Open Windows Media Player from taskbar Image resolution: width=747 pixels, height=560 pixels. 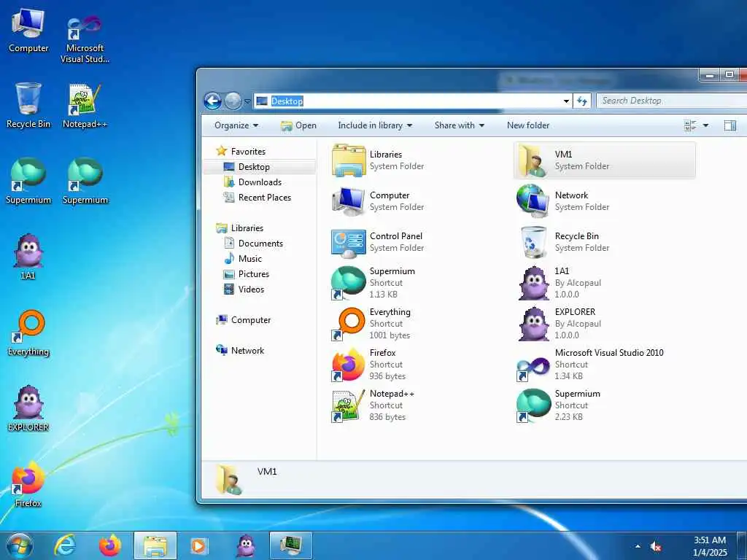198,545
